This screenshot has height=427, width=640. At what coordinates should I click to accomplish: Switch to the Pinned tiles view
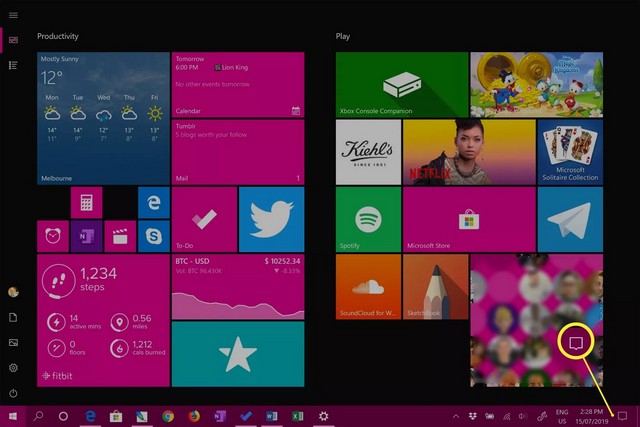pos(13,40)
